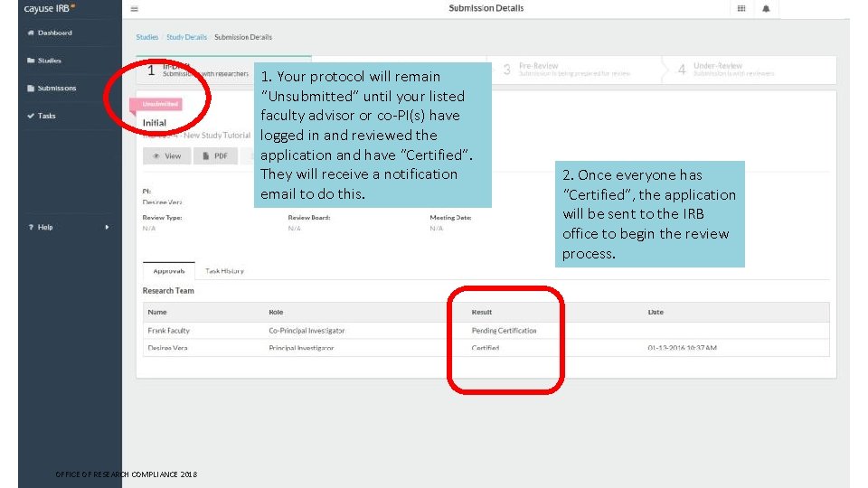Switch to the Task History tab
This screenshot has height=488, width=868.
coord(224,271)
